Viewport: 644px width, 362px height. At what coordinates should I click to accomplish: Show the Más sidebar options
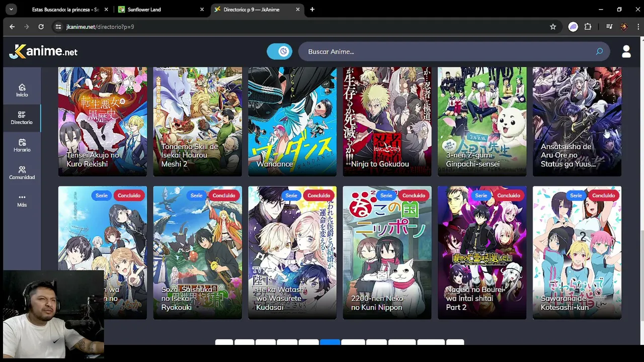coord(22,201)
